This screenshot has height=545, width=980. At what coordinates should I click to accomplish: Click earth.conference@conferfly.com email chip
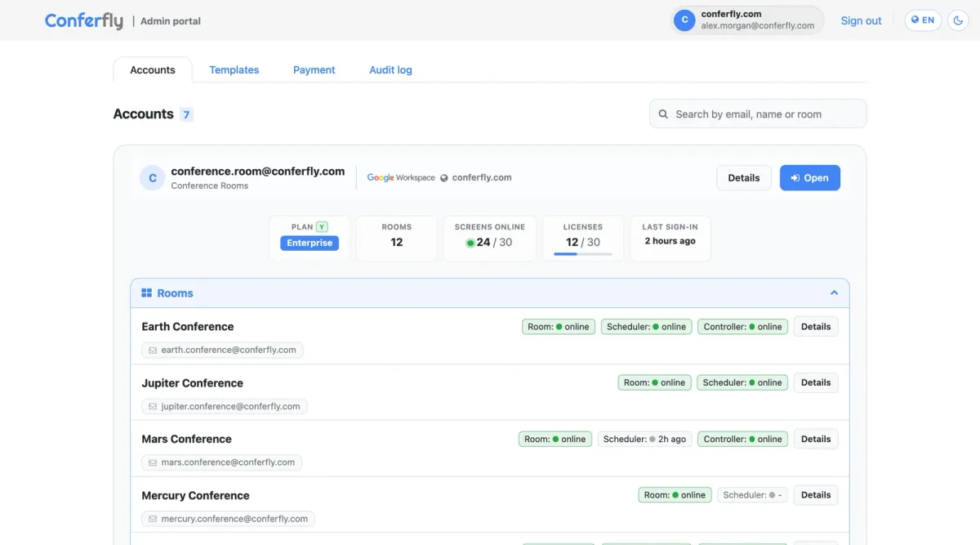[223, 350]
